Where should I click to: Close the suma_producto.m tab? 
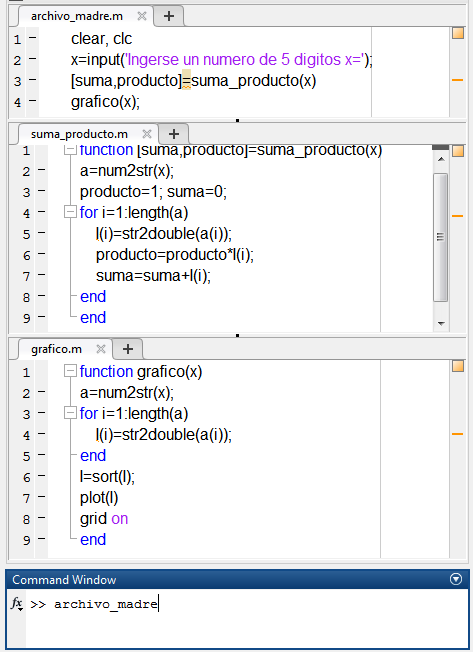[147, 134]
